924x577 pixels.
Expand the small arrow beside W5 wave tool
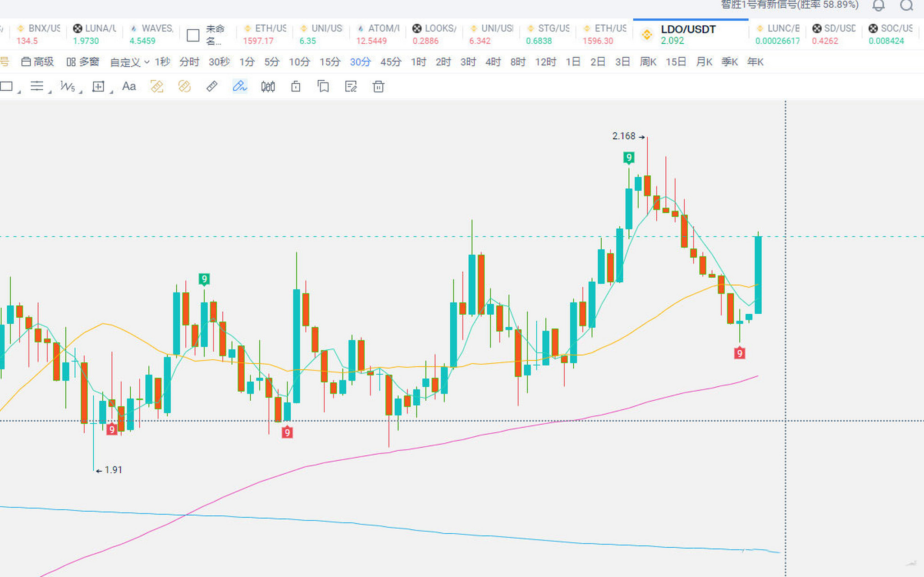click(x=80, y=92)
